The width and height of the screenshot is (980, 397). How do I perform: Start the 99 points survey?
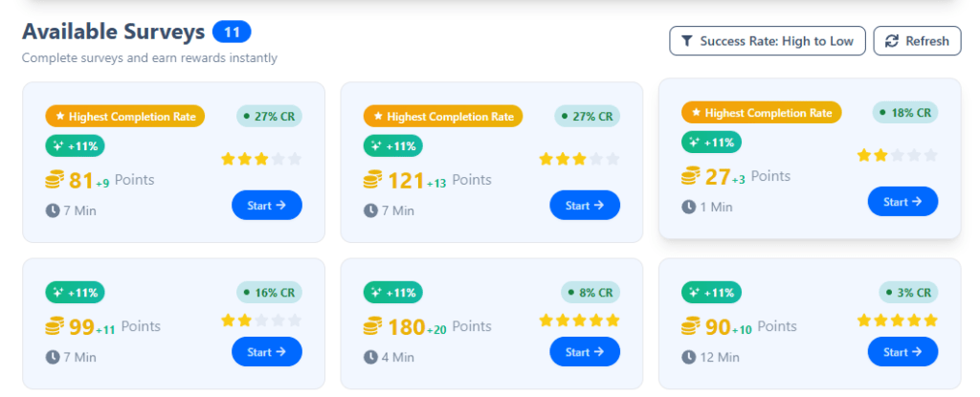point(266,352)
